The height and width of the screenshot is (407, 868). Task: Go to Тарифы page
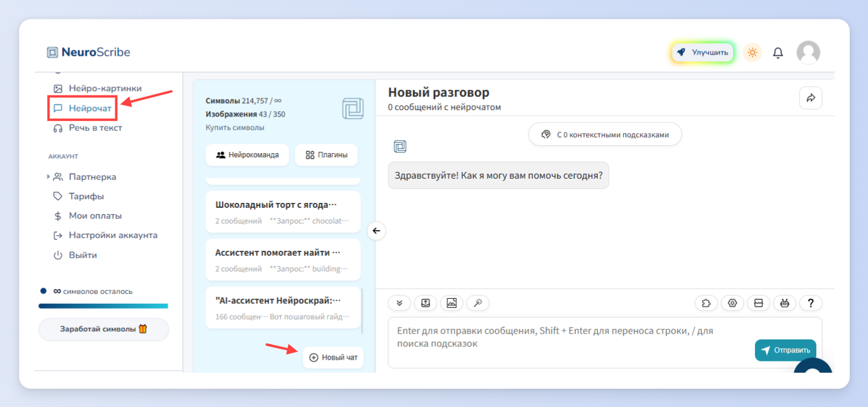[x=78, y=196]
